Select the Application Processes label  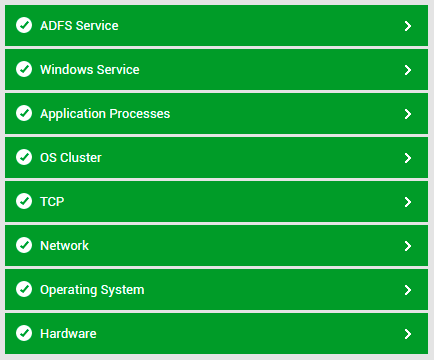click(x=105, y=114)
